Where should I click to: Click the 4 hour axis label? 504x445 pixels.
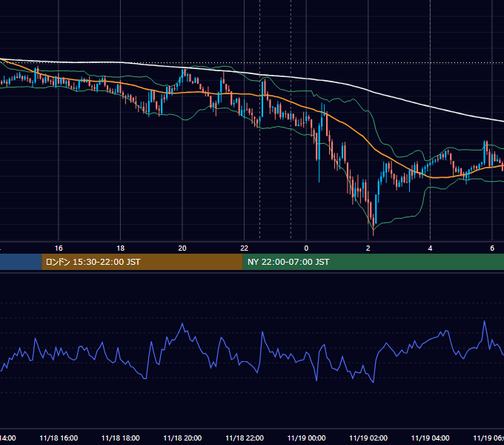pos(430,248)
